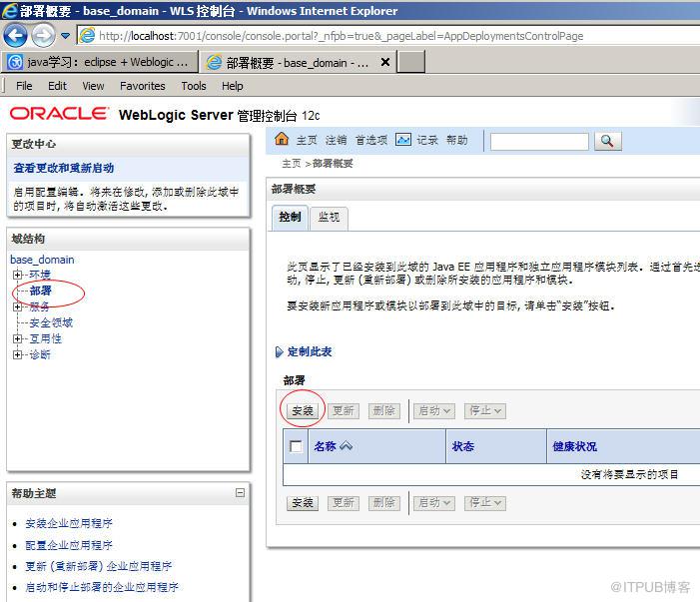Open the 环境 tree item
The width and height of the screenshot is (700, 602).
click(x=40, y=275)
